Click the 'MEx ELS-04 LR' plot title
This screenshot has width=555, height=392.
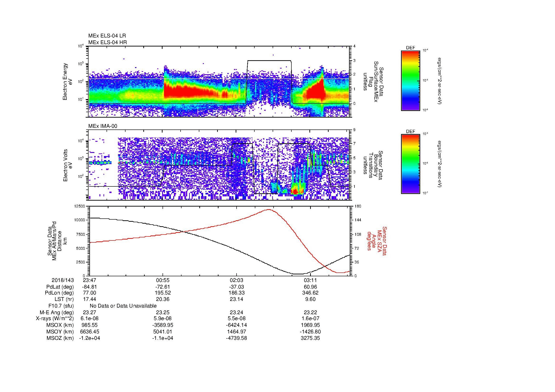coord(107,36)
